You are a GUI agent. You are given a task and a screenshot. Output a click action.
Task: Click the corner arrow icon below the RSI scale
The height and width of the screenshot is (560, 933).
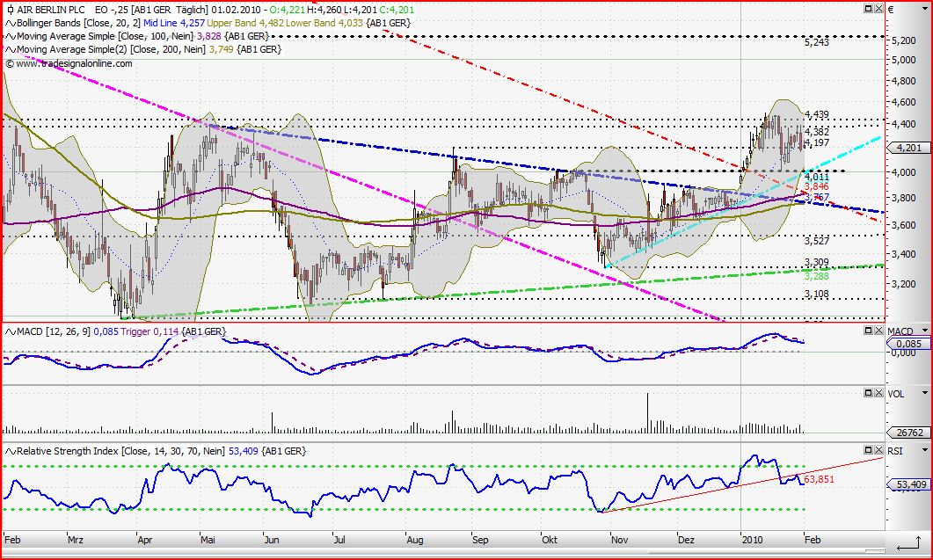point(908,542)
